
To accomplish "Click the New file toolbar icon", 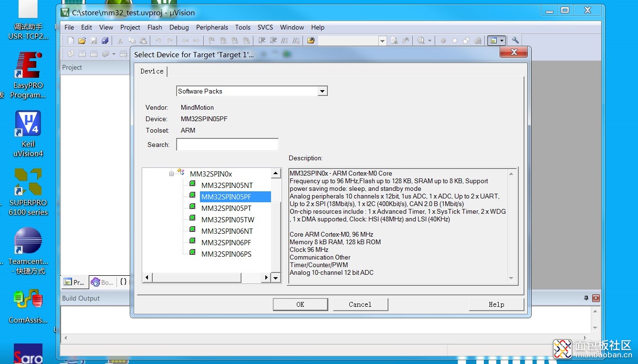I will [71, 41].
